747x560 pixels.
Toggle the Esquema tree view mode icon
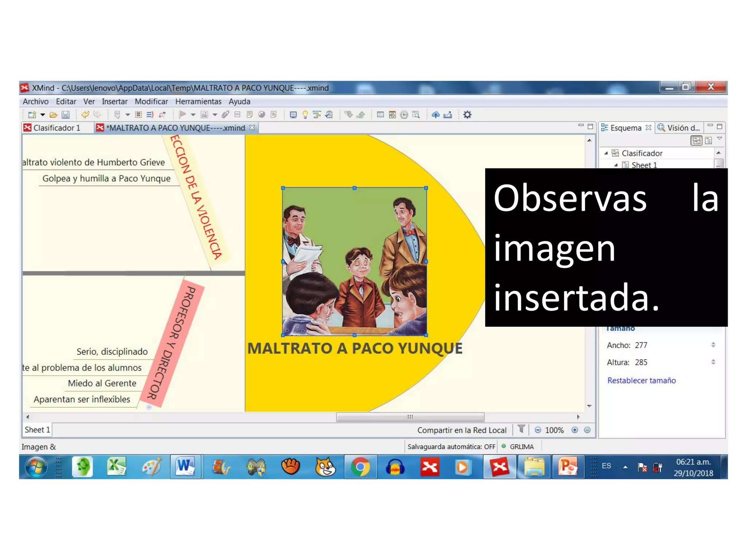coord(696,140)
